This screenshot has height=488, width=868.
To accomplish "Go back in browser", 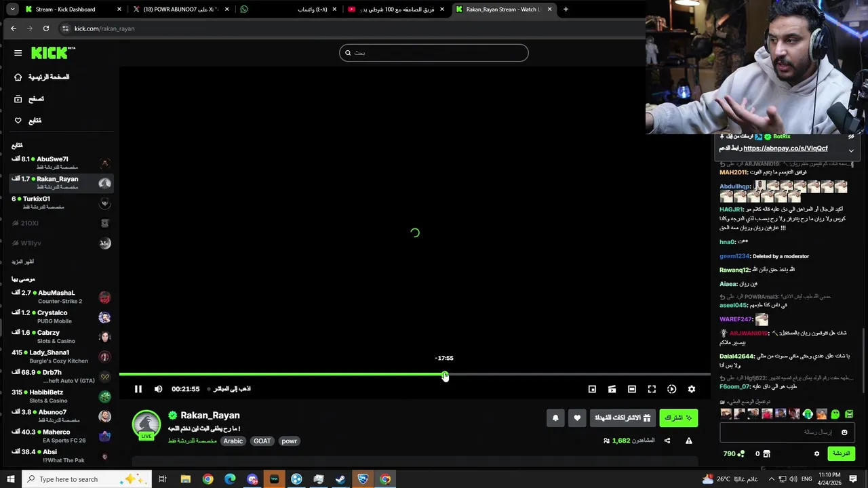I will pyautogui.click(x=14, y=28).
